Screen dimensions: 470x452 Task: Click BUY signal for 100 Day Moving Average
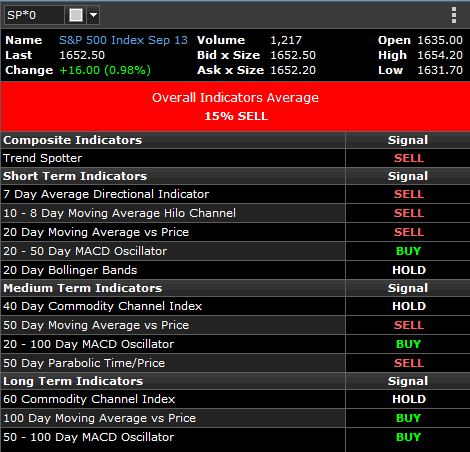click(x=408, y=418)
